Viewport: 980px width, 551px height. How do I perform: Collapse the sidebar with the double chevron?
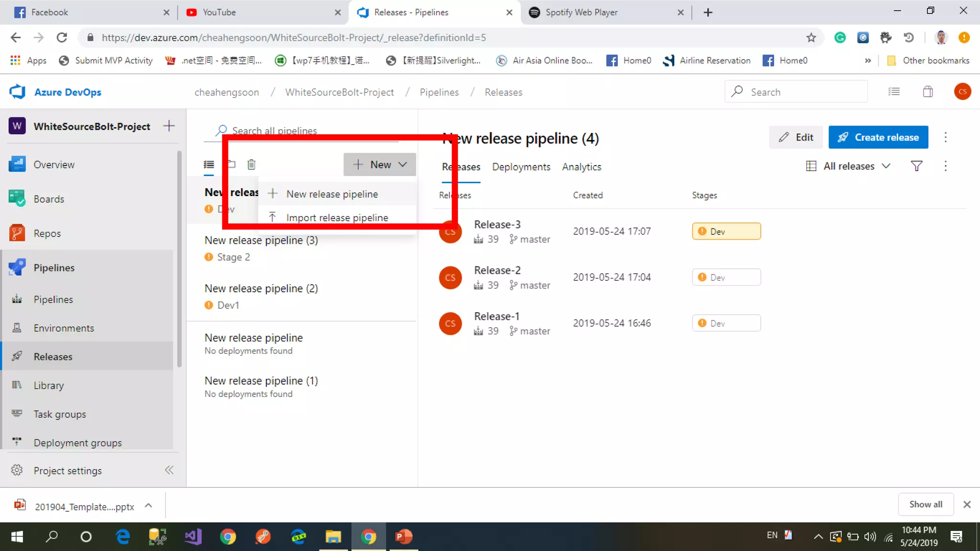169,470
